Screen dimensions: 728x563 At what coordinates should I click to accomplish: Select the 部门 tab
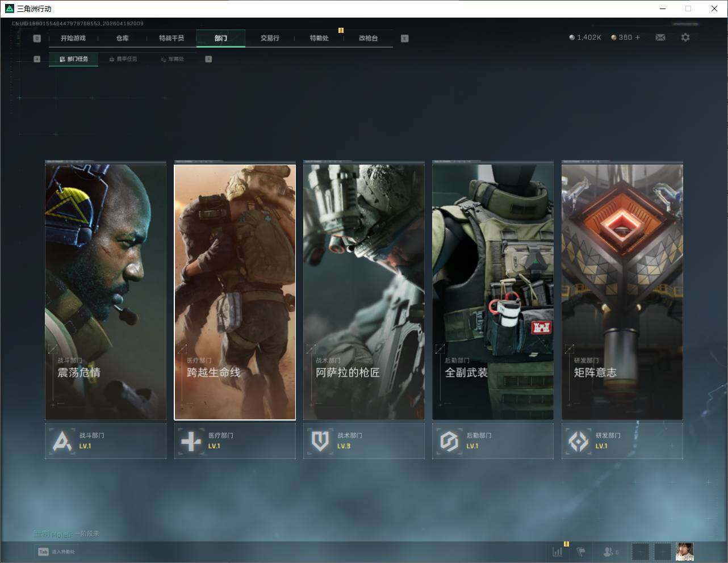[221, 38]
